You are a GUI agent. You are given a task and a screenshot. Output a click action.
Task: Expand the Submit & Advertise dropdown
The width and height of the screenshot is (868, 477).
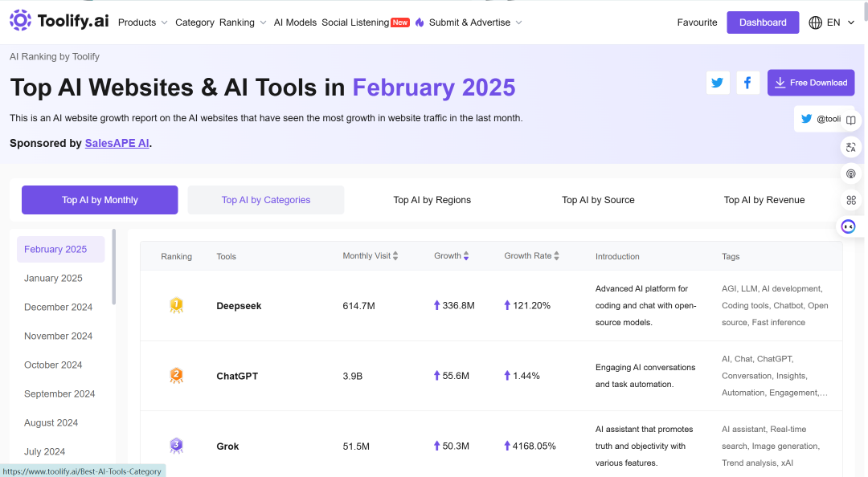click(x=476, y=22)
